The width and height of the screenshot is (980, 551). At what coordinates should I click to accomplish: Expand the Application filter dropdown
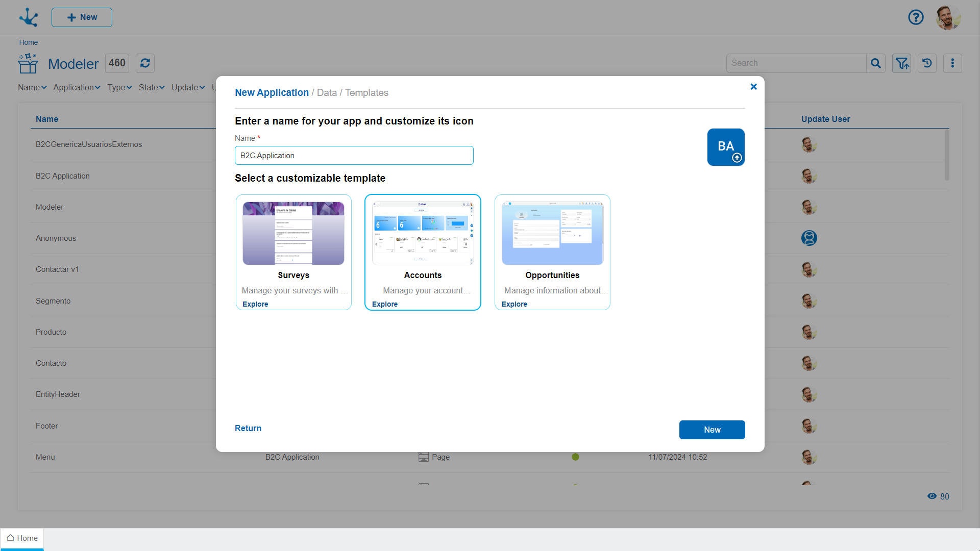[x=77, y=87]
